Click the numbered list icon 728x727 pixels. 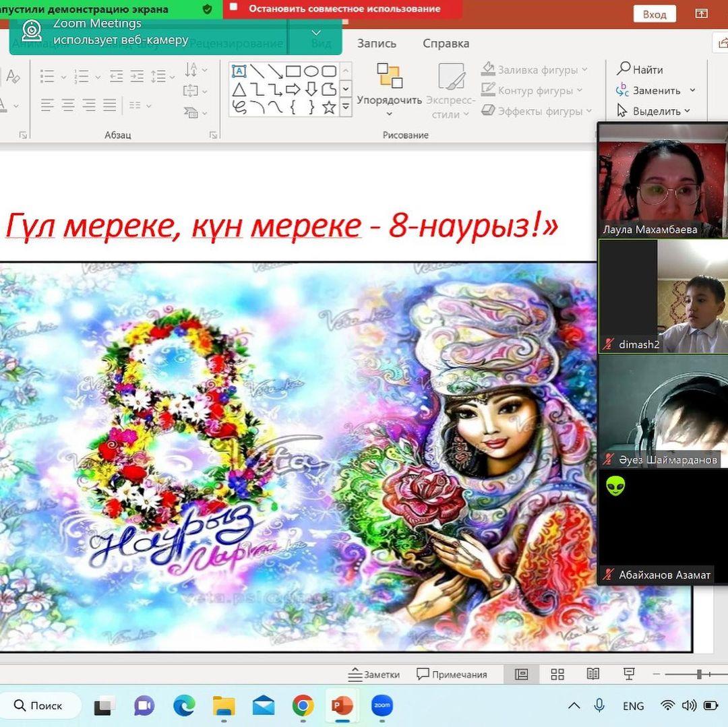pyautogui.click(x=82, y=76)
